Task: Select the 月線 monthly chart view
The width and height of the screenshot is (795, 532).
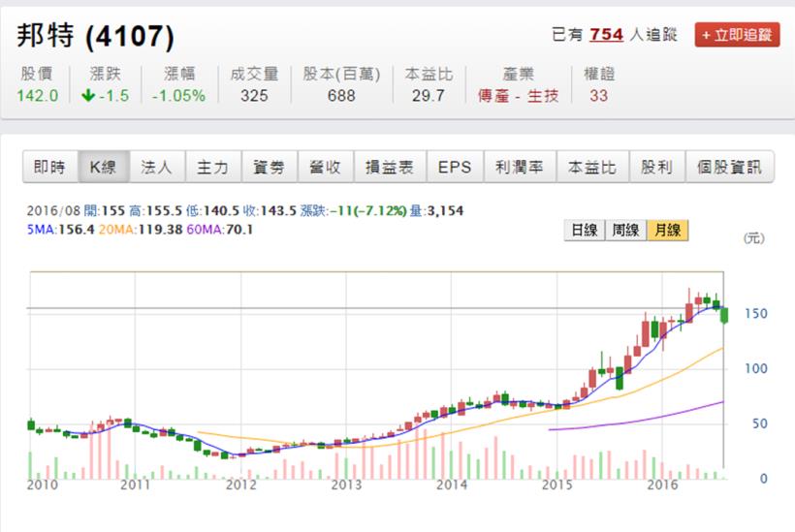Action: 667,231
